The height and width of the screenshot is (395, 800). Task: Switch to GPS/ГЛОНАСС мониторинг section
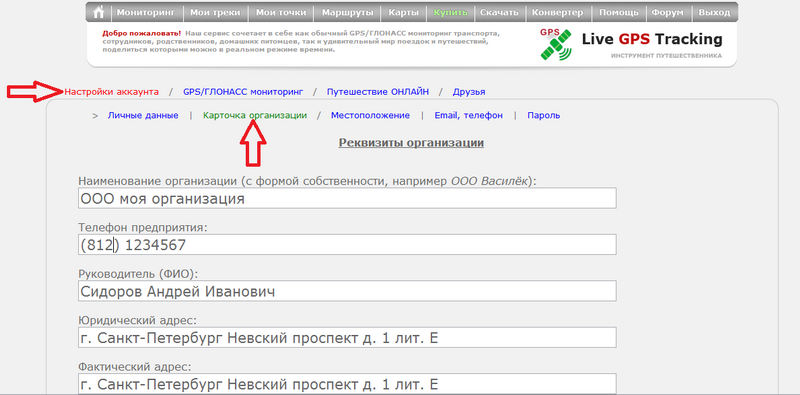tap(243, 92)
